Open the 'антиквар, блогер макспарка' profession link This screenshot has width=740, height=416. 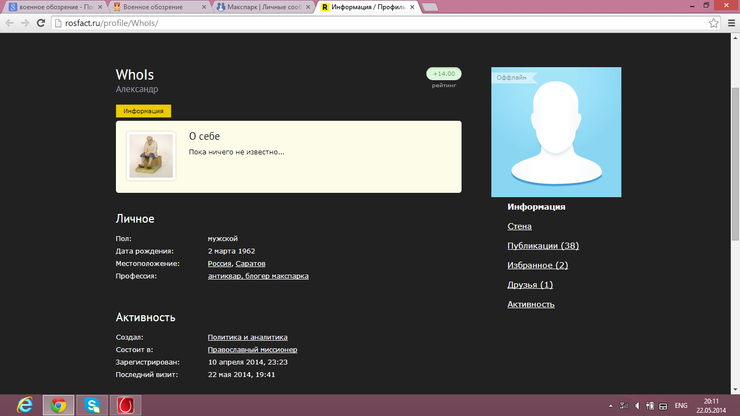[258, 276]
